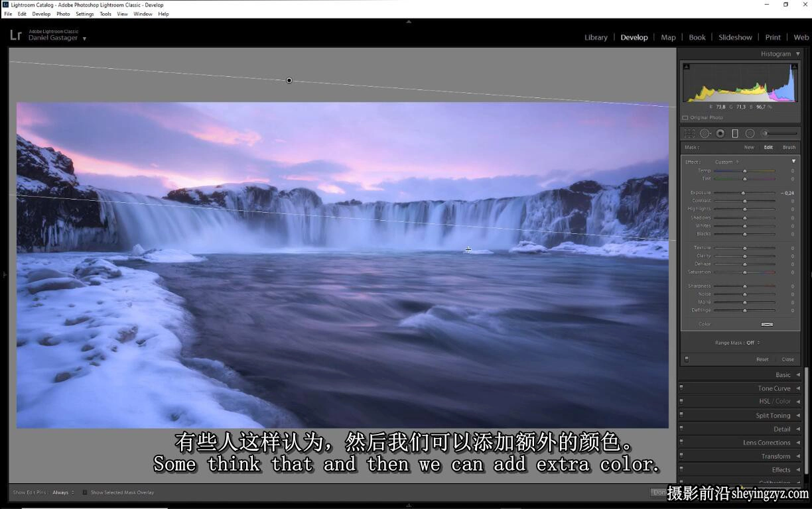
Task: Open the Color swatch picker
Action: 767,325
